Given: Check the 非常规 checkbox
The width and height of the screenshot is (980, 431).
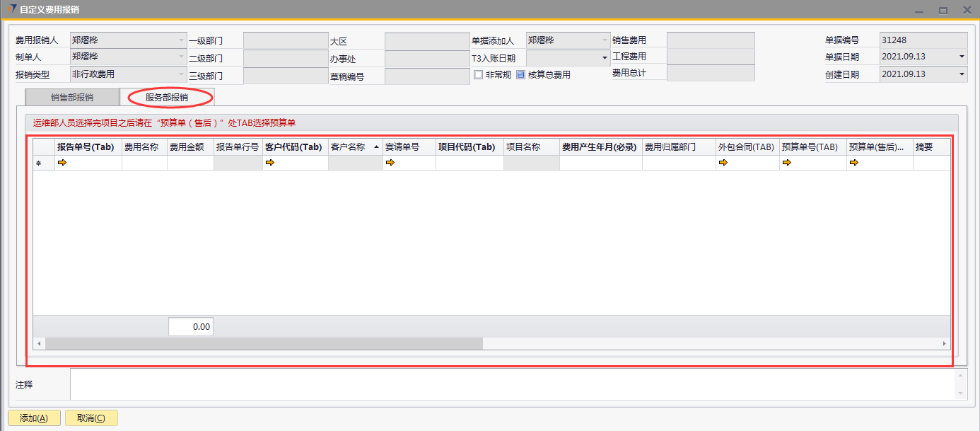Looking at the screenshot, I should [479, 74].
